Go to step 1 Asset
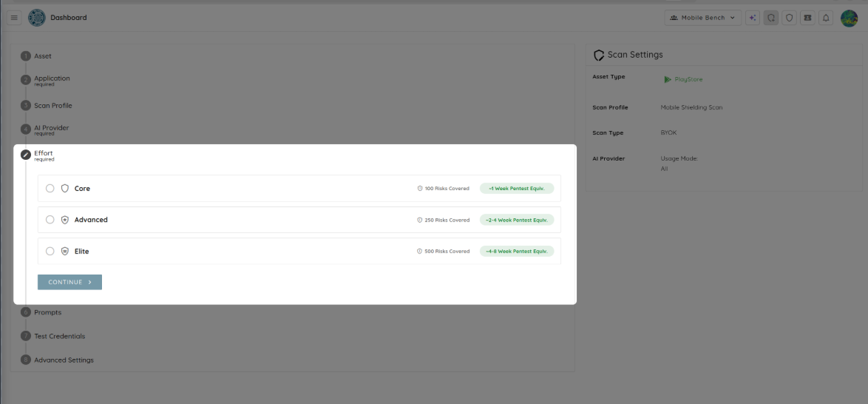Screen dimensions: 868x404 (x=36, y=56)
